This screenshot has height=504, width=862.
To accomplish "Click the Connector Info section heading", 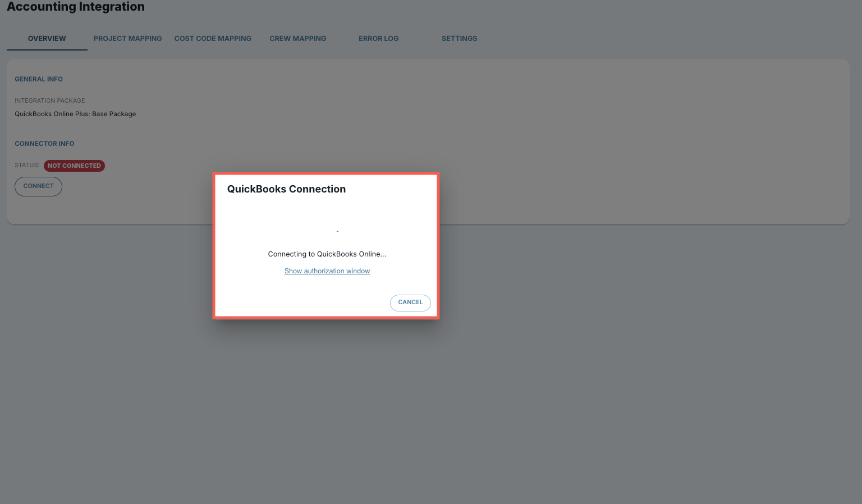I will 44,144.
